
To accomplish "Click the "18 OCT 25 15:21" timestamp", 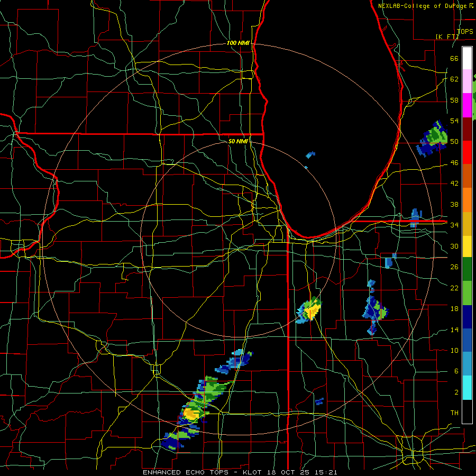I will (x=302, y=472).
